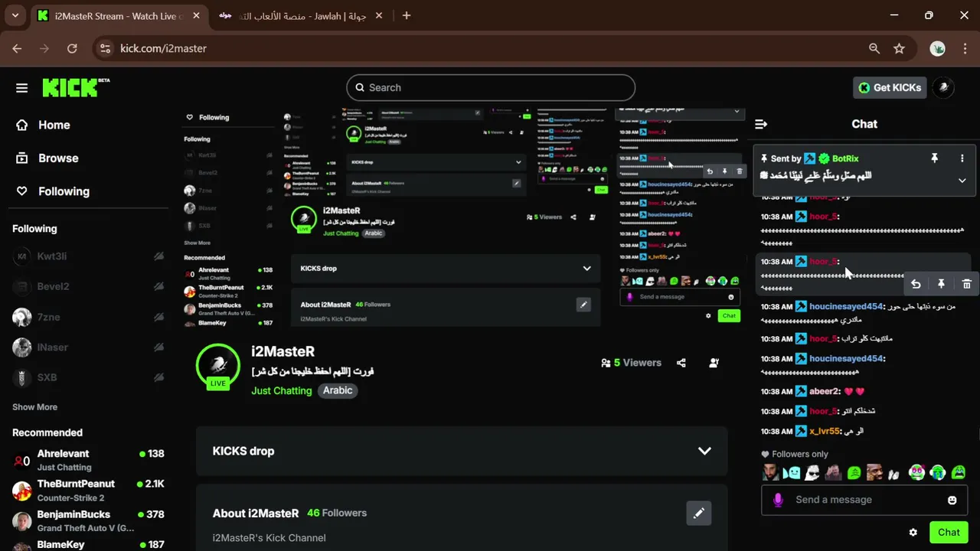This screenshot has height=551, width=980.
Task: Toggle notifications for followed channel INaser
Action: (x=158, y=347)
